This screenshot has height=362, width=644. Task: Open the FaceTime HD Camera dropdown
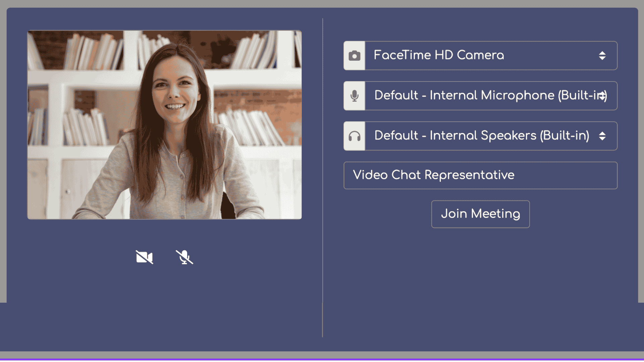[491, 56]
